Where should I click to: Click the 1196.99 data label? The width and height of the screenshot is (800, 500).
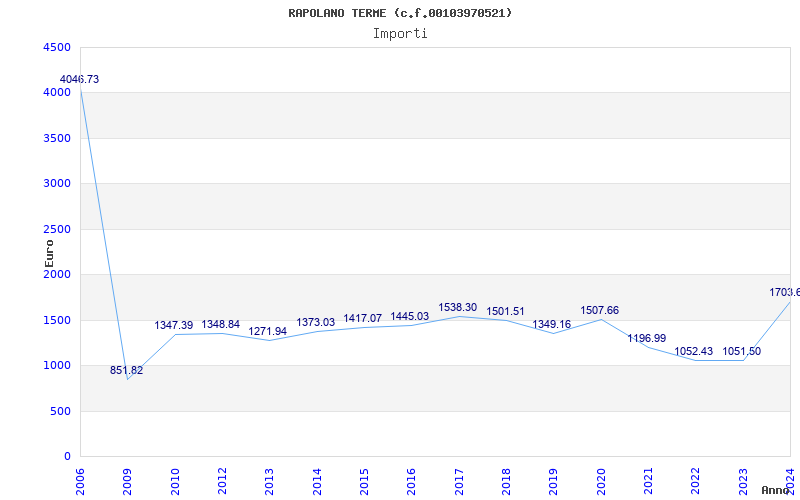pos(646,338)
